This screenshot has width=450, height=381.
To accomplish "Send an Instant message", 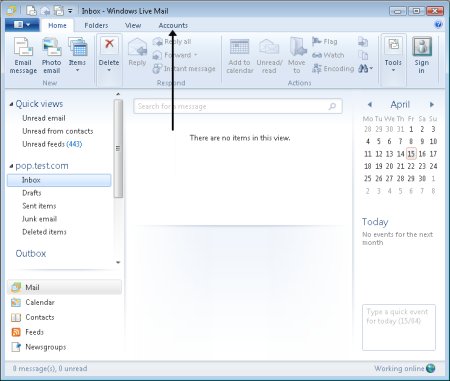I will [184, 69].
